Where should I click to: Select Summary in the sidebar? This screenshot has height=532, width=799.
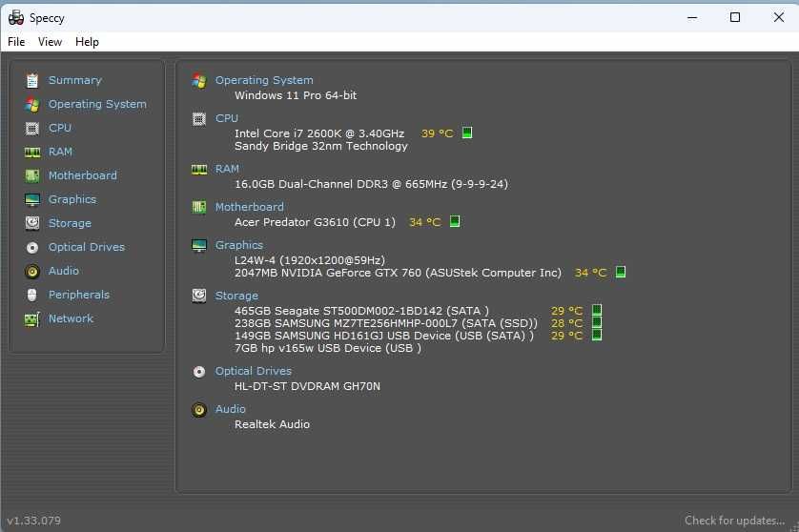coord(75,80)
